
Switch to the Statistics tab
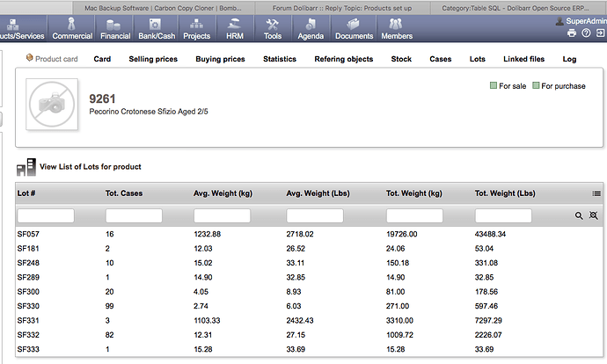tap(280, 59)
